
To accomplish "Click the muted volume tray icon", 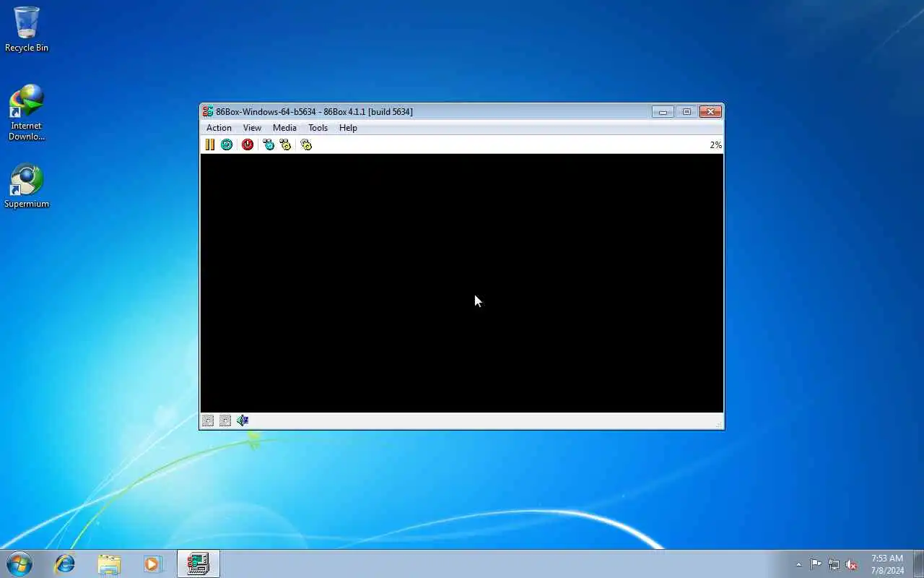I will [x=851, y=564].
